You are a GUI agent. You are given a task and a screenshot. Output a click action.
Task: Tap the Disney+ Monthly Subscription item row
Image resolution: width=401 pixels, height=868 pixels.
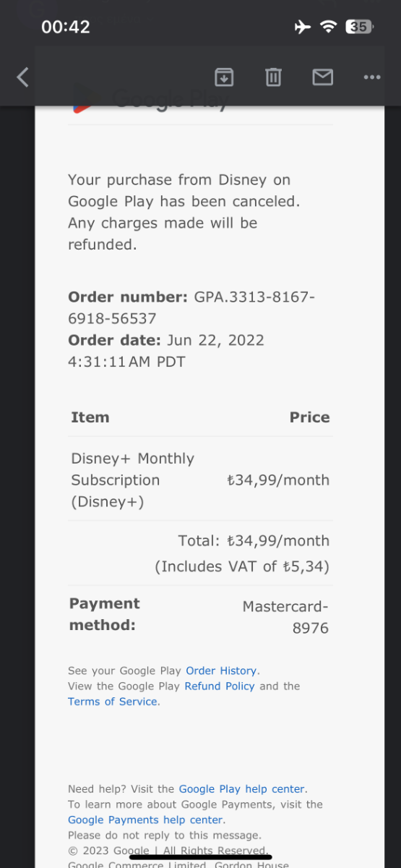tap(200, 480)
